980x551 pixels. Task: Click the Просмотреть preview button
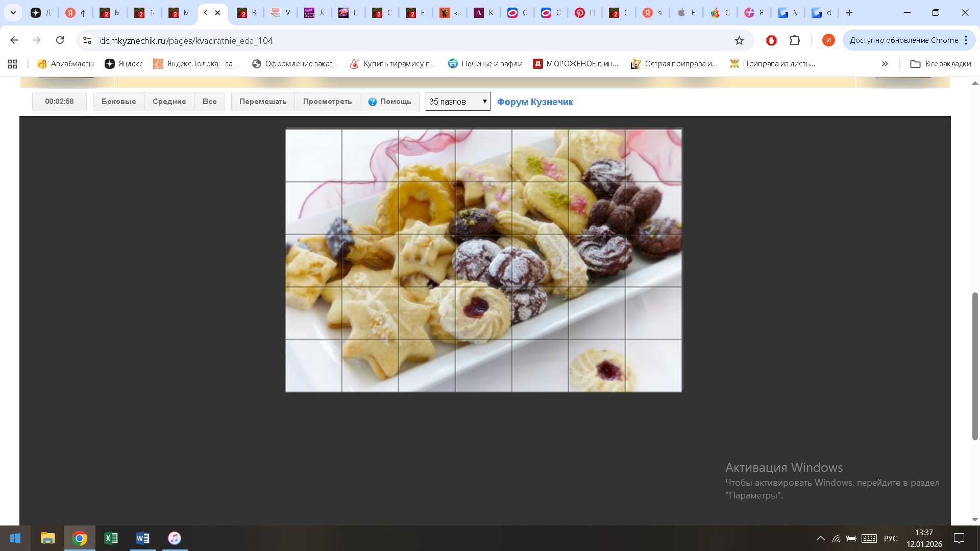click(327, 102)
